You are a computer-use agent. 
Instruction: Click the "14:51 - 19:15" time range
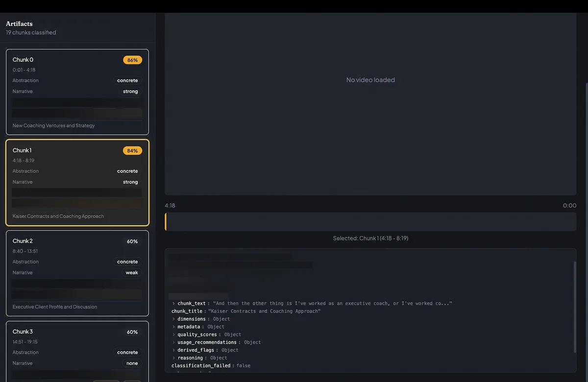25,342
